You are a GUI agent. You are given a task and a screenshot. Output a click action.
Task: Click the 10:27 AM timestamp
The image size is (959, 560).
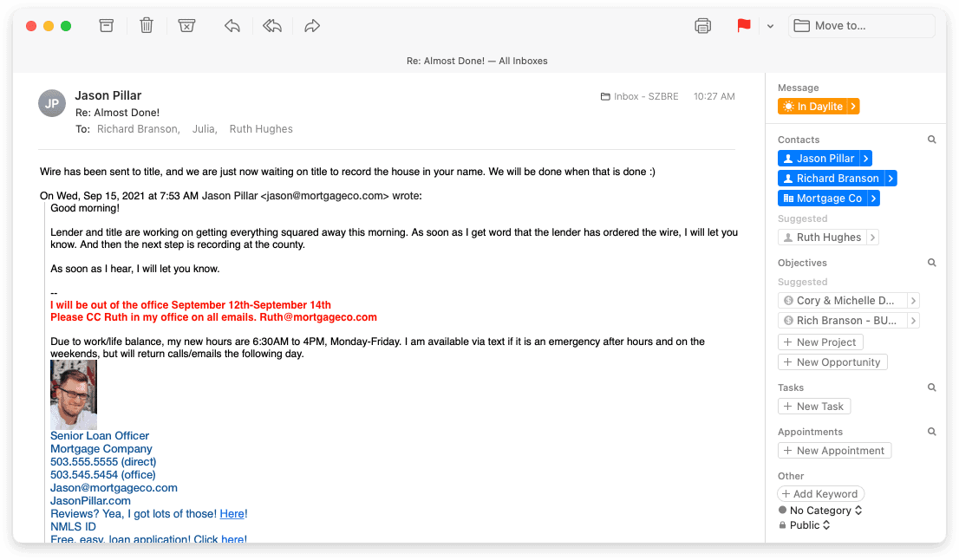tap(714, 96)
